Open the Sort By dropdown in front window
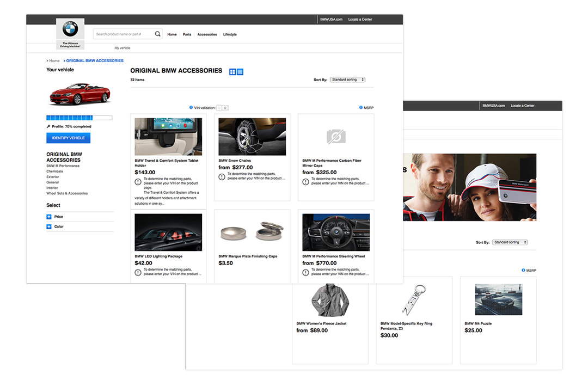The width and height of the screenshot is (588, 392). [347, 79]
